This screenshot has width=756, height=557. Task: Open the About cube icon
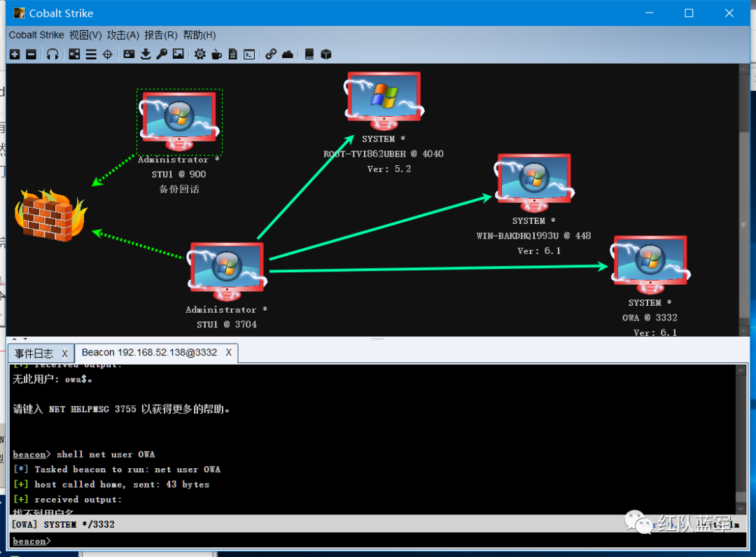point(326,55)
